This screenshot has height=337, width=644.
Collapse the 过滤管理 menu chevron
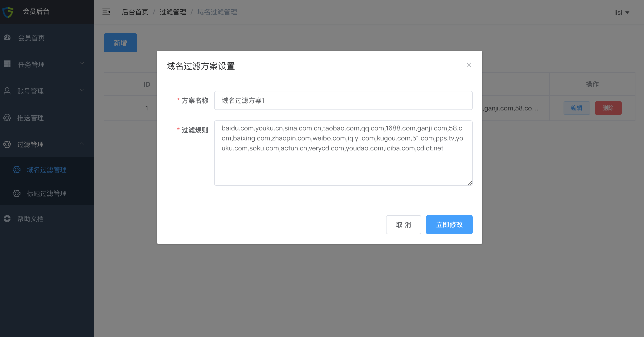pyautogui.click(x=82, y=144)
